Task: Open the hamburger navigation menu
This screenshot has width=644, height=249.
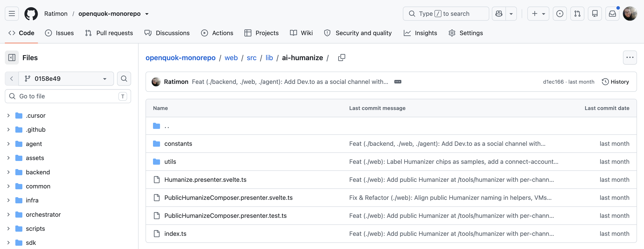Action: (x=12, y=14)
